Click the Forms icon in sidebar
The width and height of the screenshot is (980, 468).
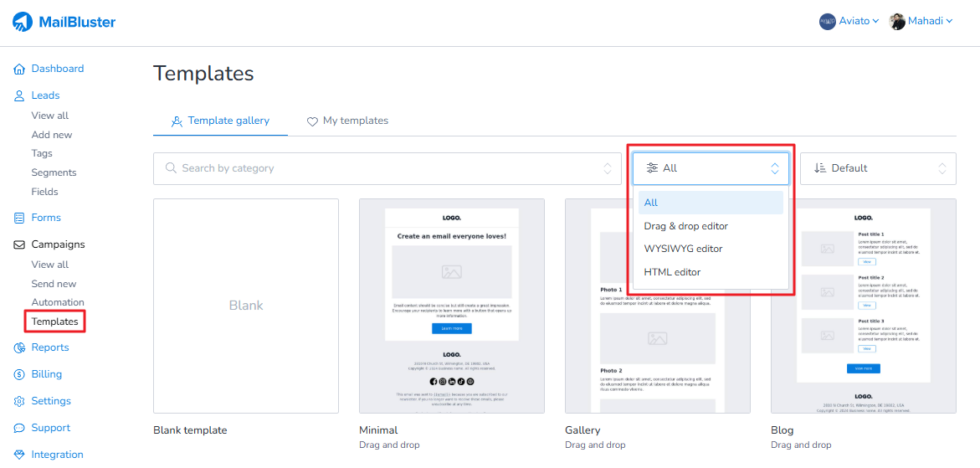pos(19,218)
